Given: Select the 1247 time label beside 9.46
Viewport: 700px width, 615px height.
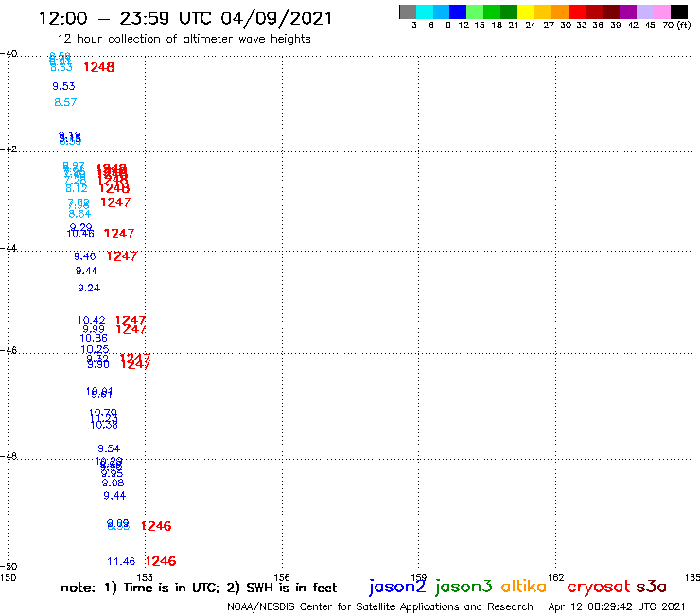Looking at the screenshot, I should (x=122, y=255).
